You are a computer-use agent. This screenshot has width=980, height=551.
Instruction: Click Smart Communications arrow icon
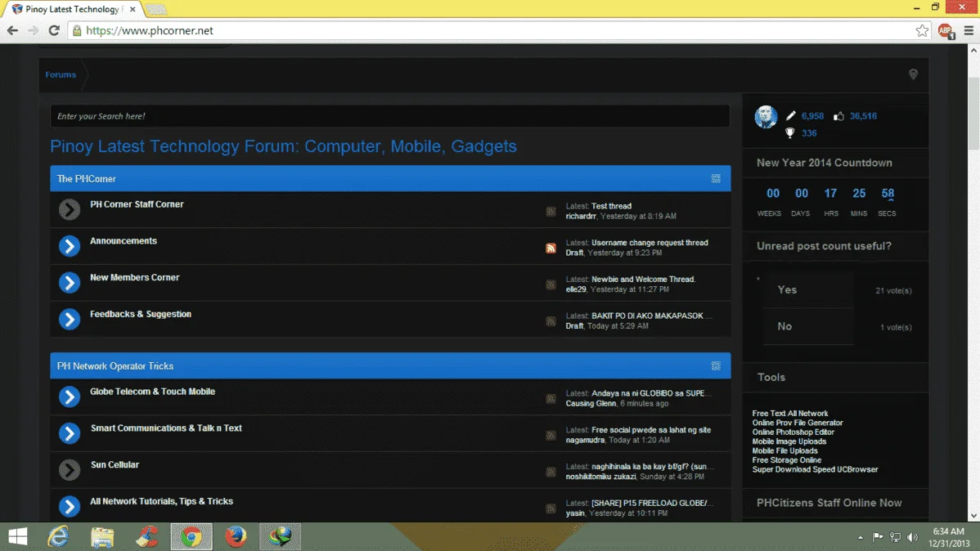(70, 433)
